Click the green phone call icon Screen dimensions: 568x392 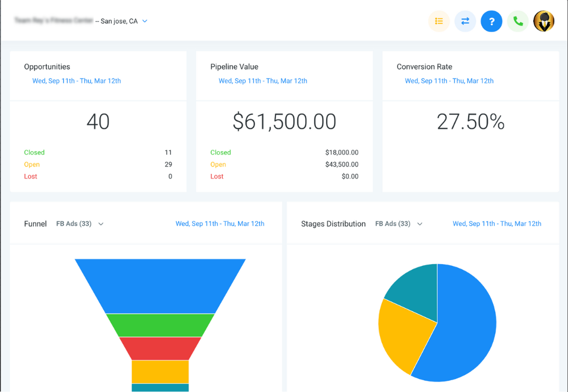(518, 21)
